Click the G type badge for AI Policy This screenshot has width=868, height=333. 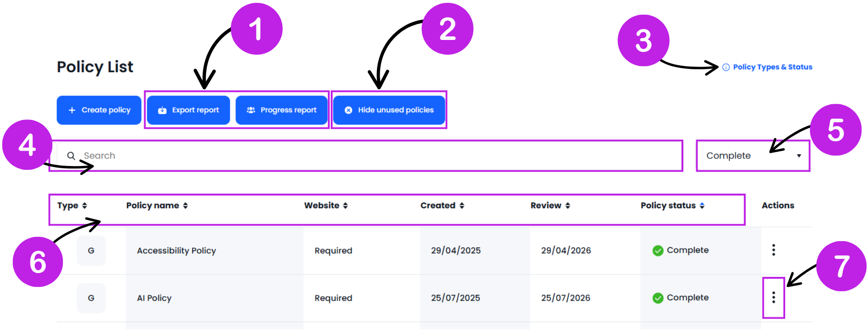point(91,298)
